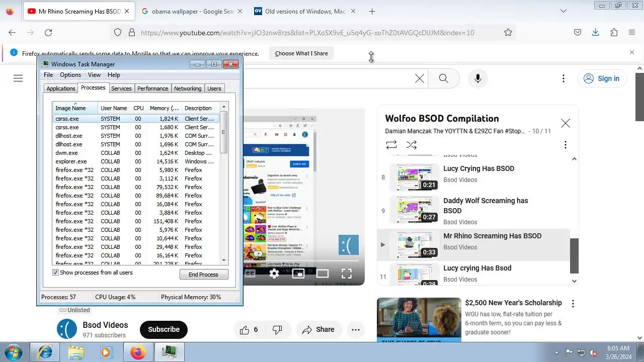
Task: Share the video
Action: (x=318, y=330)
